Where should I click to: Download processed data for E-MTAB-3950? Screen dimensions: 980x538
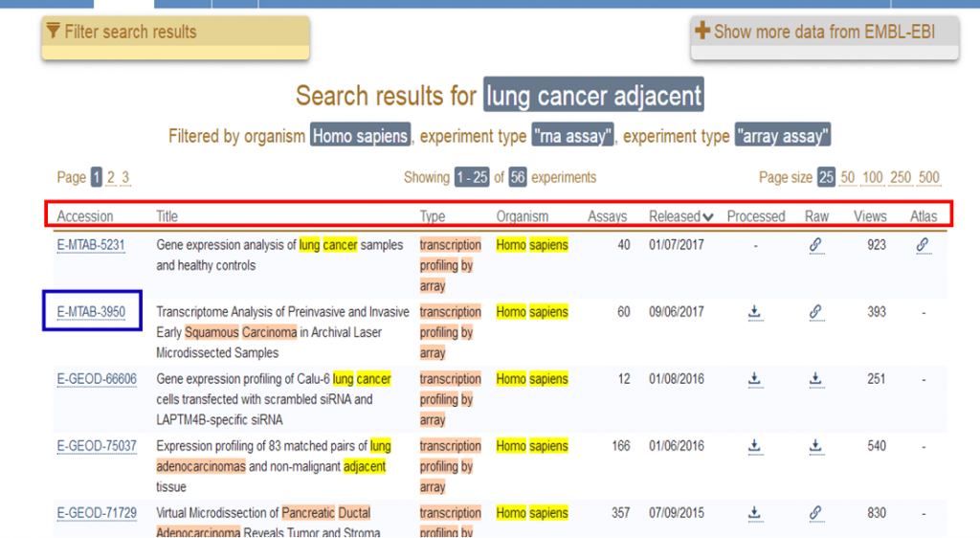[x=754, y=312]
